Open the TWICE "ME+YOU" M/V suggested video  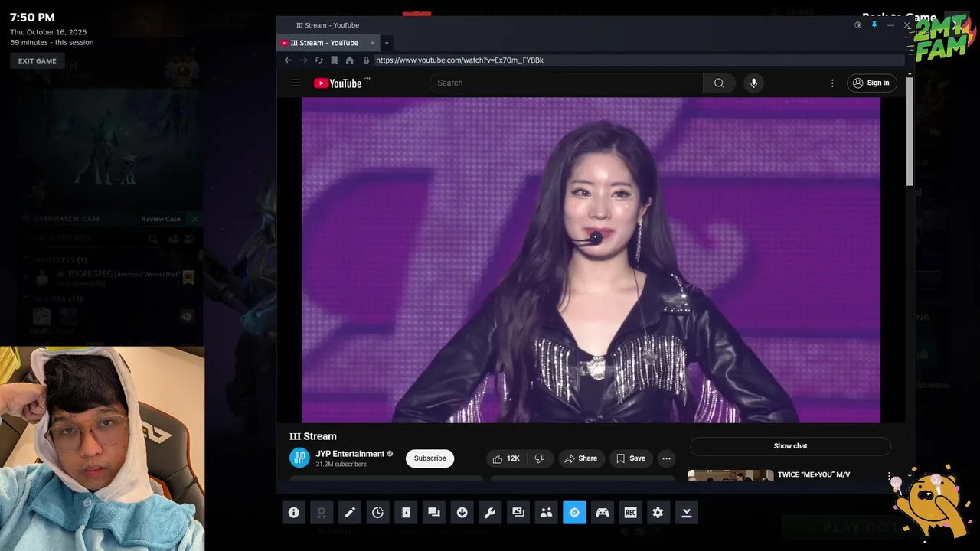click(814, 474)
